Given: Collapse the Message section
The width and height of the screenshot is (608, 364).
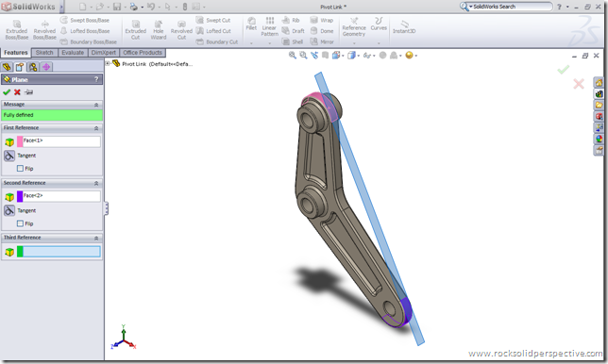Looking at the screenshot, I should 96,105.
